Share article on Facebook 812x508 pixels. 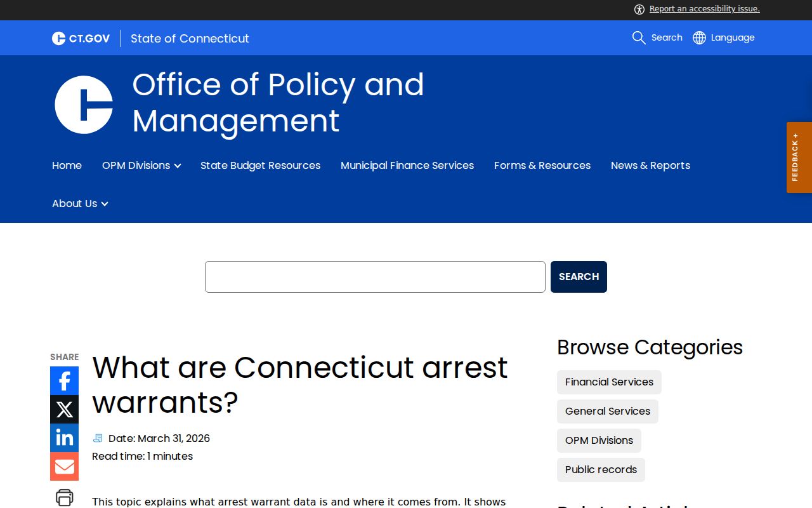pos(64,380)
